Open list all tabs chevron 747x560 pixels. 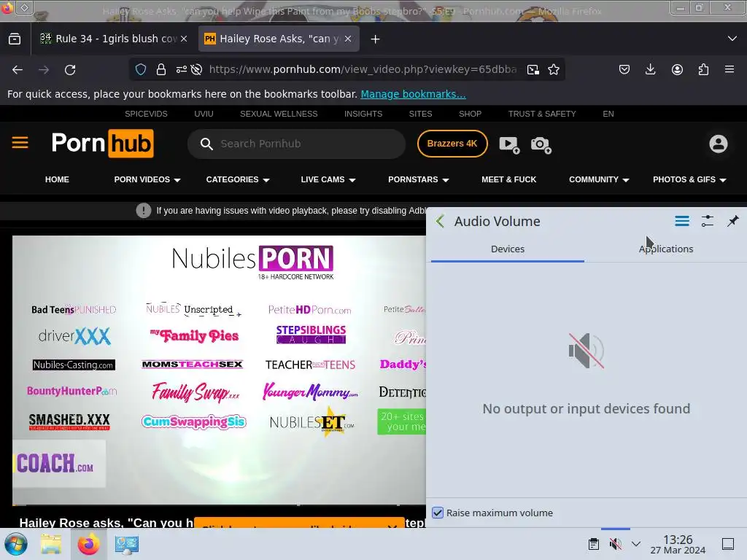pyautogui.click(x=732, y=39)
